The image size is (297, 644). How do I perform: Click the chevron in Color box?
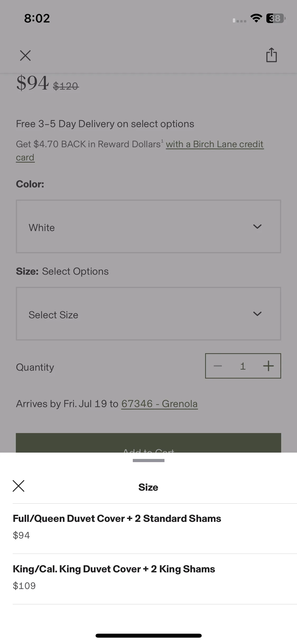point(257,227)
